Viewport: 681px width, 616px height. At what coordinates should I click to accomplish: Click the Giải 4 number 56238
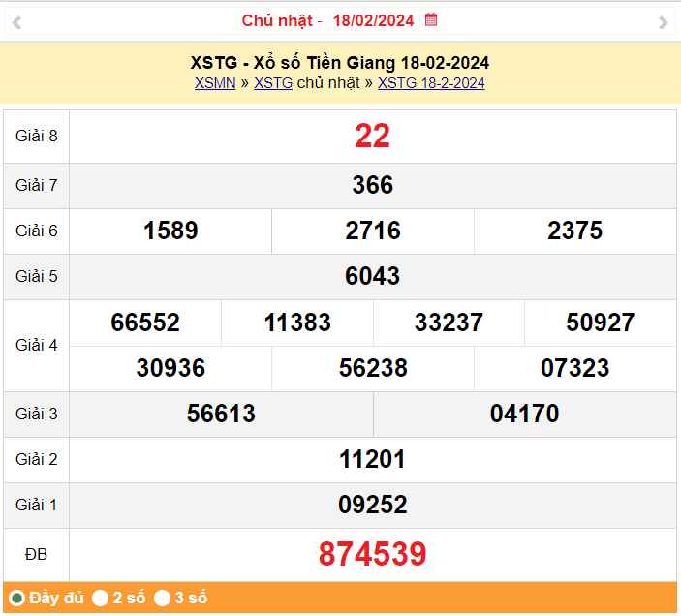372,368
